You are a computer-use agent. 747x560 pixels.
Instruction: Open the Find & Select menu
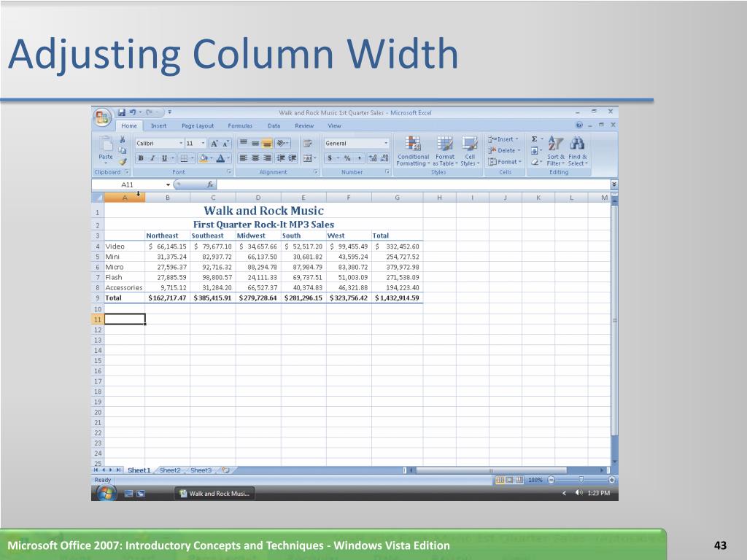[578, 151]
